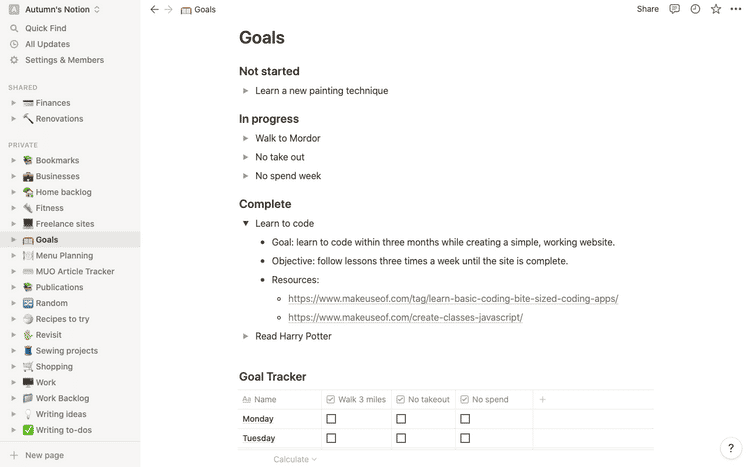The height and width of the screenshot is (467, 750).
Task: Open the create-classes-javascript link
Action: click(405, 318)
